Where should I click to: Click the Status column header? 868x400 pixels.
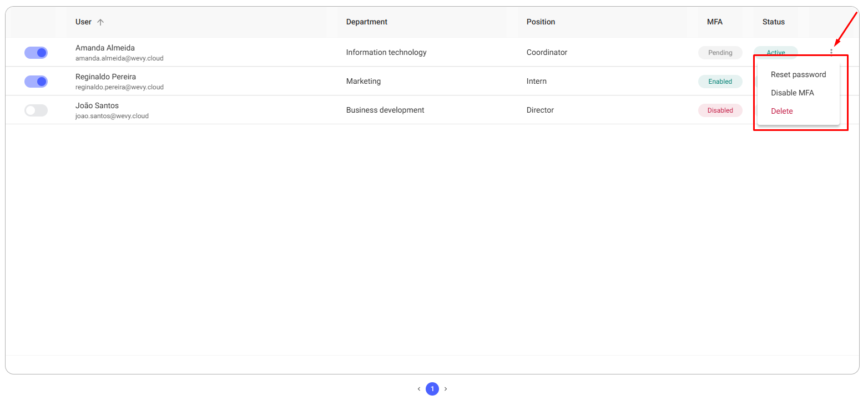coord(774,22)
